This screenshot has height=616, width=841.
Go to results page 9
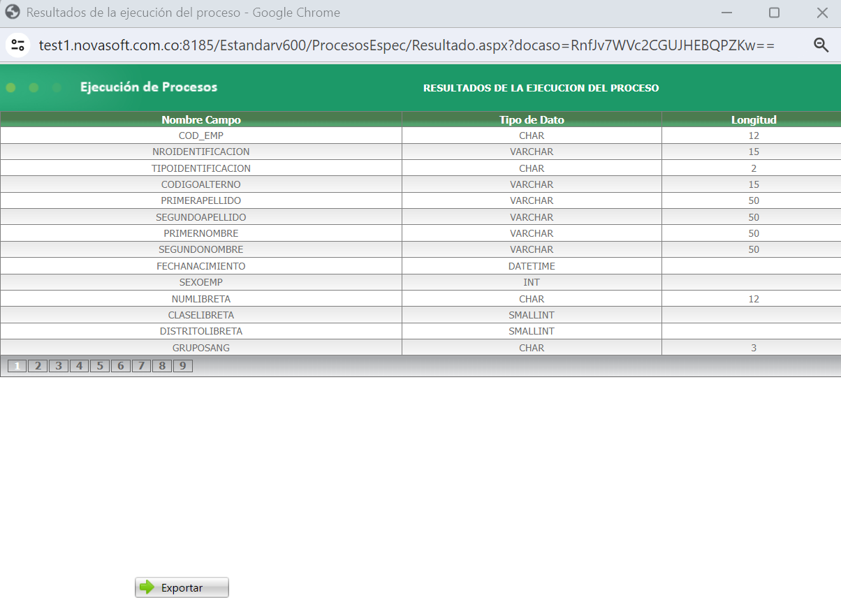182,366
